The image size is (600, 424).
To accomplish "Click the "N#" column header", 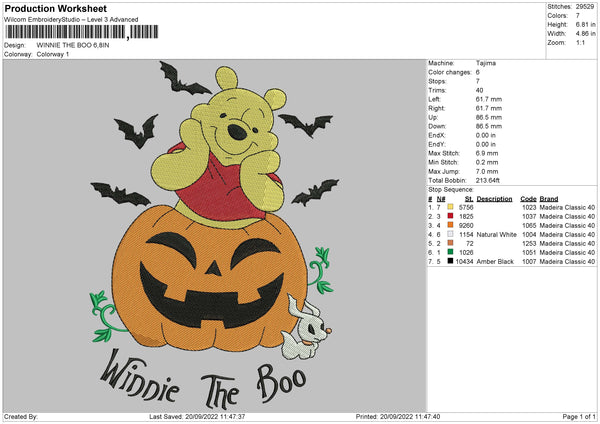I will pyautogui.click(x=441, y=199).
